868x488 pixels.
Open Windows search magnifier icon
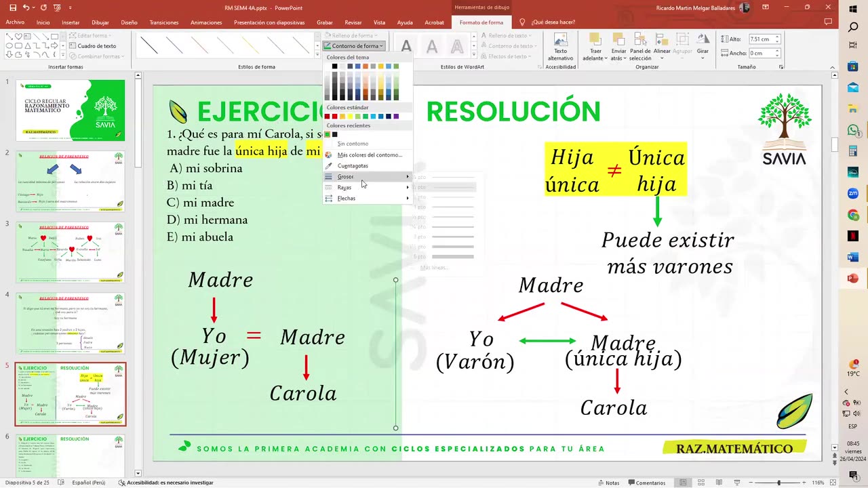pyautogui.click(x=853, y=28)
